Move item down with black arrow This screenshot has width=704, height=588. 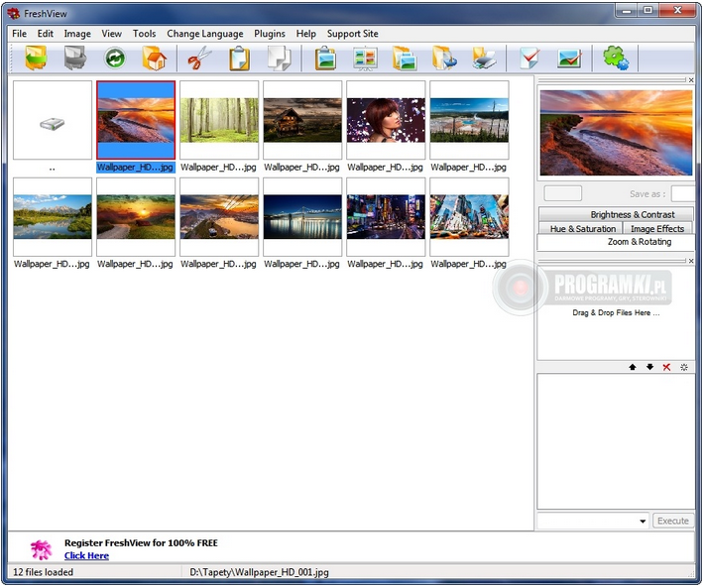click(649, 367)
